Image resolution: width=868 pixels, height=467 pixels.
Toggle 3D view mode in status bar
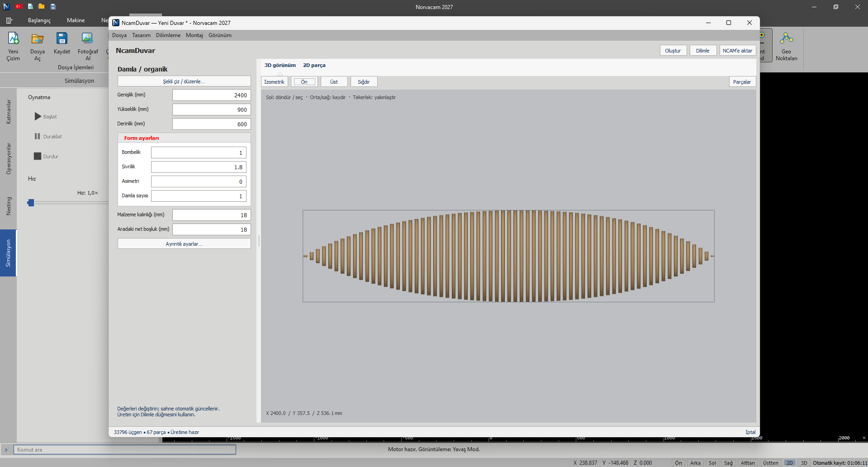click(804, 463)
